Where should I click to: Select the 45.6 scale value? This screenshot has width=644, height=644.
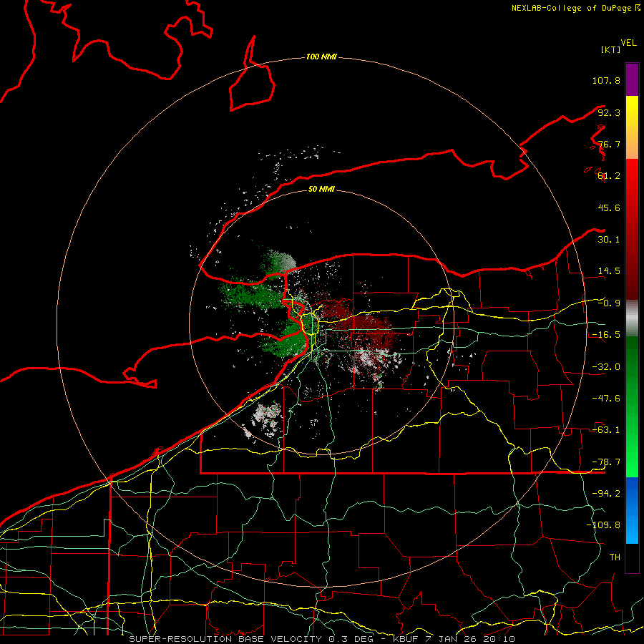click(609, 208)
